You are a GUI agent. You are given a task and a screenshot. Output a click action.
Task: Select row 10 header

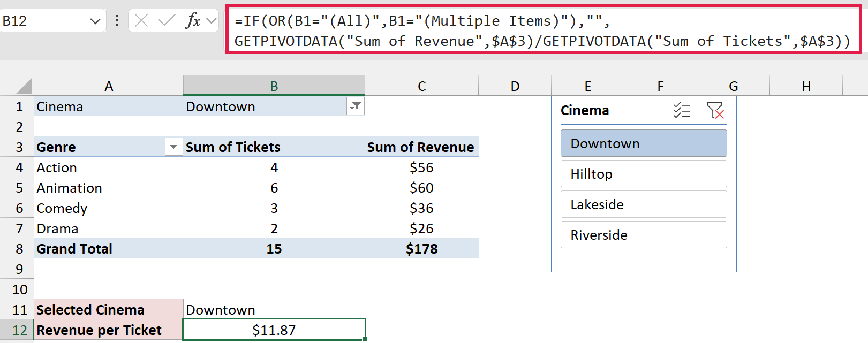pyautogui.click(x=17, y=289)
